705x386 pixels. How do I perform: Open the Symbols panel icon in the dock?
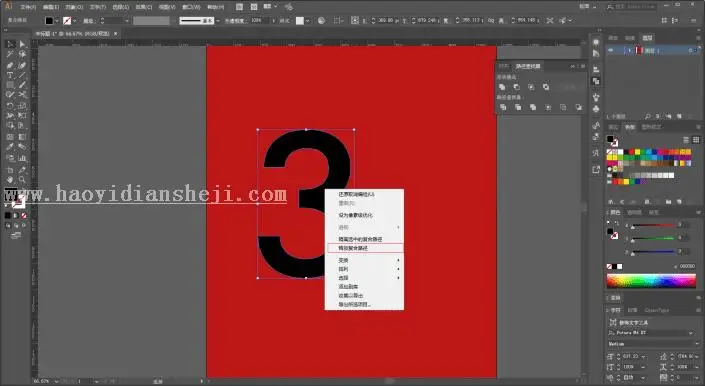596,109
